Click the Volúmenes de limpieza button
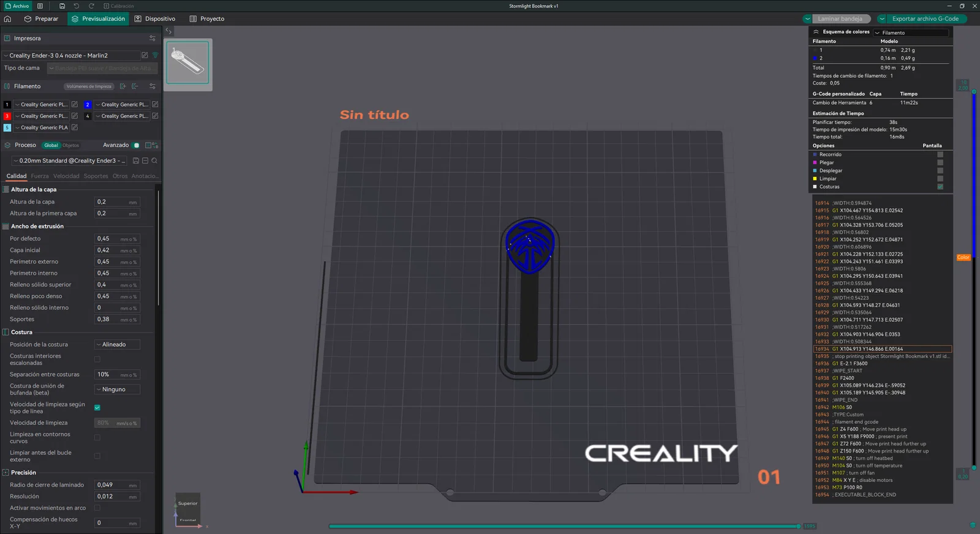 point(89,86)
